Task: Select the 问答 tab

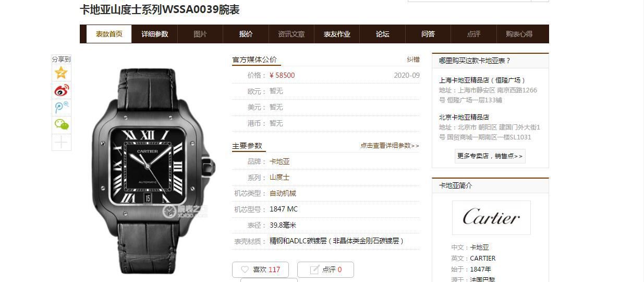Action: click(x=428, y=34)
